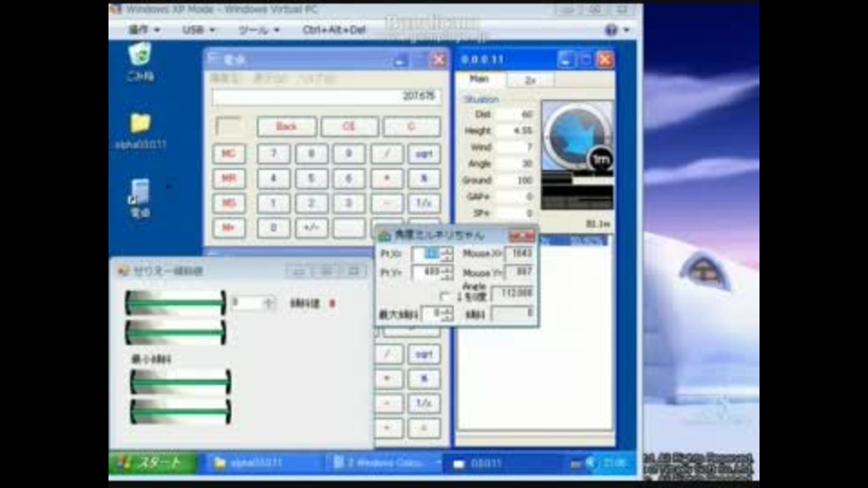
Task: Click the top calculator display showing 207.675
Action: [x=326, y=97]
